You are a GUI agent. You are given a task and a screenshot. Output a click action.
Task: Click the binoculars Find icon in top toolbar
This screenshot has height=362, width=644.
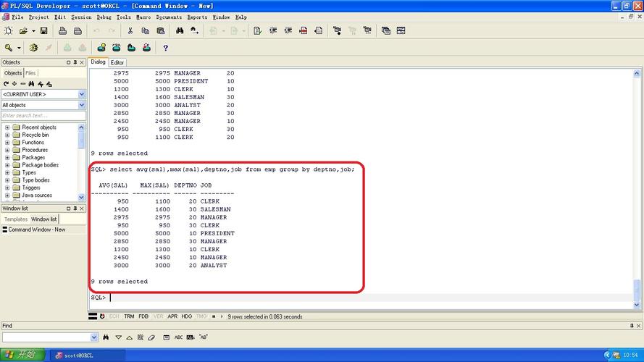coord(180,31)
